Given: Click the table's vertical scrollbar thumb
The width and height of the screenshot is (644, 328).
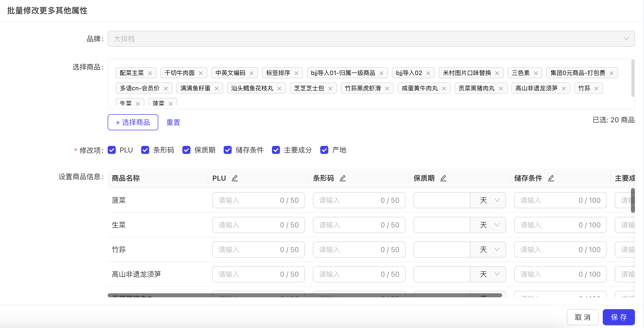Looking at the screenshot, I should pyautogui.click(x=633, y=200).
